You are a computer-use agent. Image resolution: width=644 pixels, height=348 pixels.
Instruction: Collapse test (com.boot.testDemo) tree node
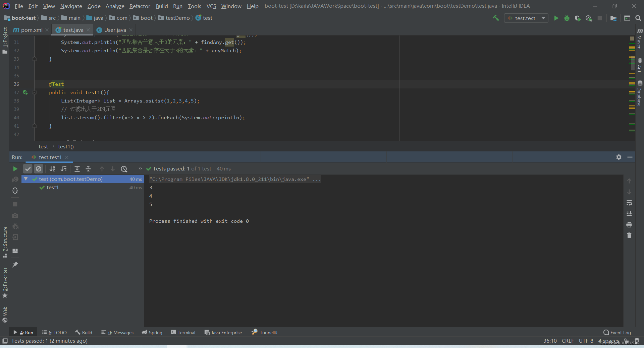click(x=26, y=179)
